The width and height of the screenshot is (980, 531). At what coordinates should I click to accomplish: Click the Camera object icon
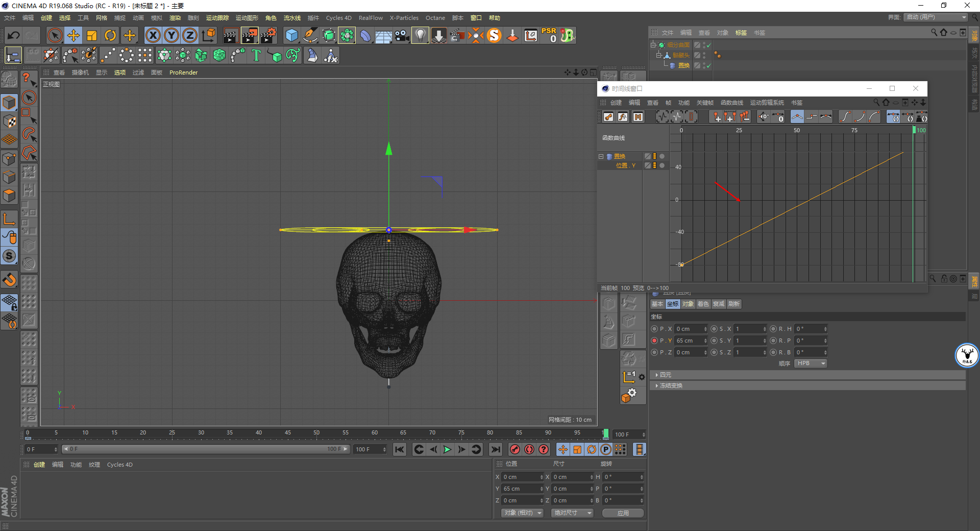click(402, 35)
